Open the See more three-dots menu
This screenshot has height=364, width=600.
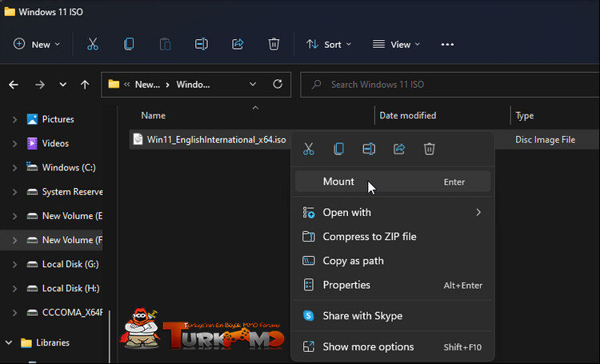[447, 45]
